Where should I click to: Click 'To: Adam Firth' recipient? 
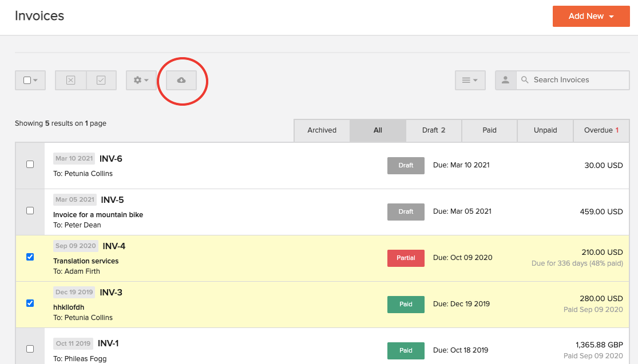click(77, 271)
